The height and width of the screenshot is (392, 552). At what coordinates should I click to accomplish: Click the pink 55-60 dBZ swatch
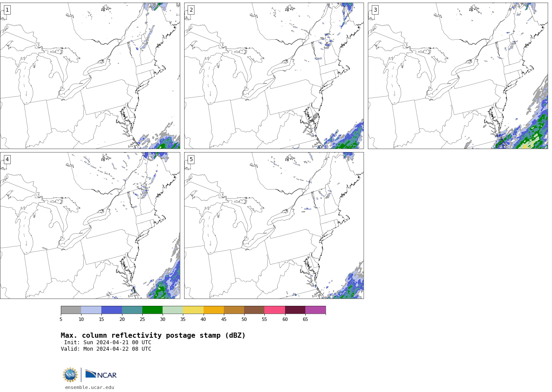click(x=275, y=310)
